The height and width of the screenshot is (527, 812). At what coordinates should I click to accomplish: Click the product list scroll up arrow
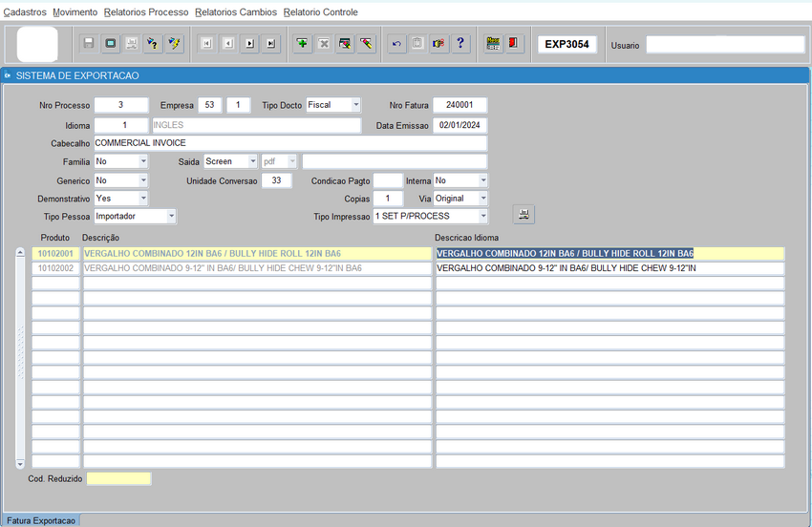(x=20, y=253)
